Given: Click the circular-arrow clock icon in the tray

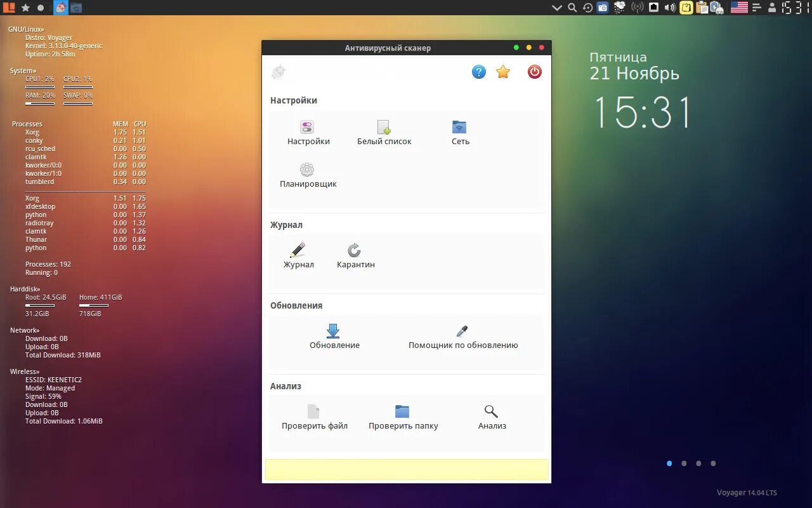Looking at the screenshot, I should pos(588,8).
